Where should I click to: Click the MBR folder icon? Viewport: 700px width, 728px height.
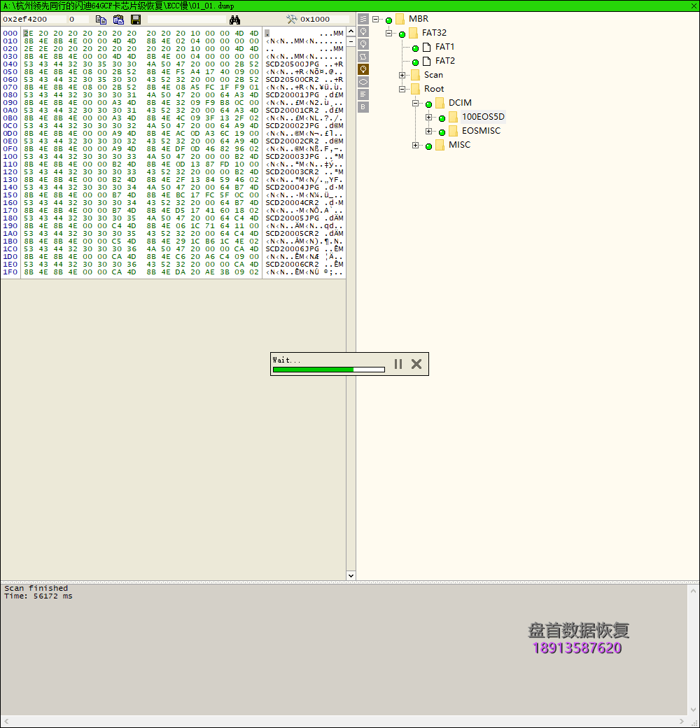tap(400, 19)
